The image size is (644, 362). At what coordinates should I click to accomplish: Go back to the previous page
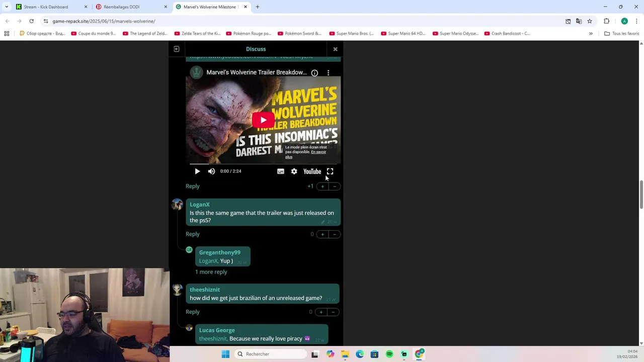(x=8, y=21)
